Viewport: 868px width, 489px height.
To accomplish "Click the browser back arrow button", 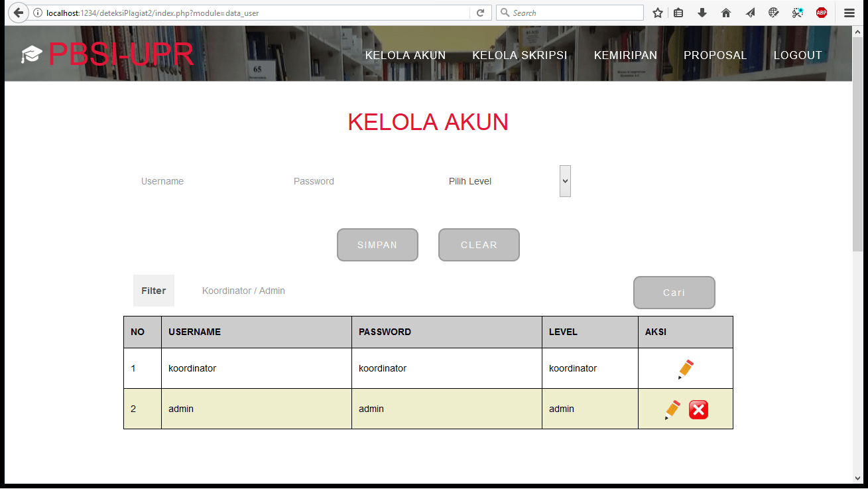I will click(x=19, y=13).
